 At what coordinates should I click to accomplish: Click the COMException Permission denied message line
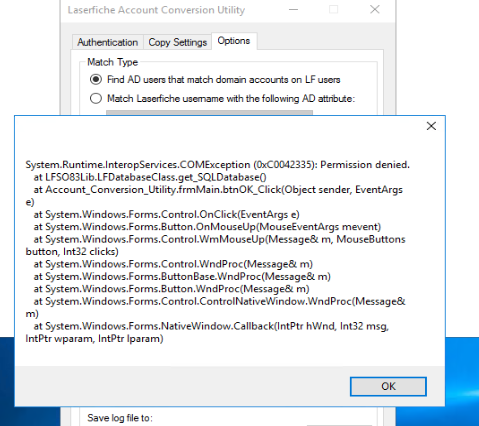point(218,165)
